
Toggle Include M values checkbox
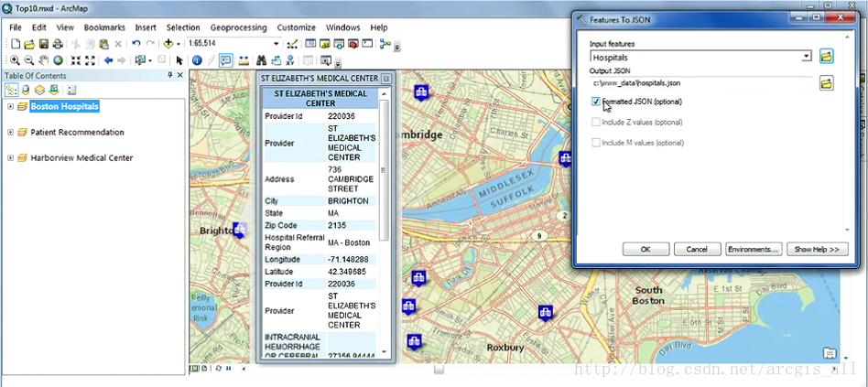tap(596, 142)
